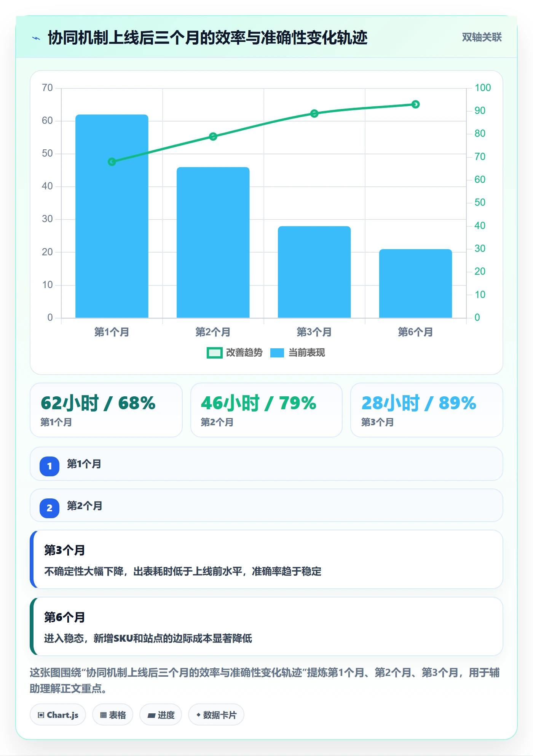Toggle the 当前表现 legend swatch

[277, 353]
